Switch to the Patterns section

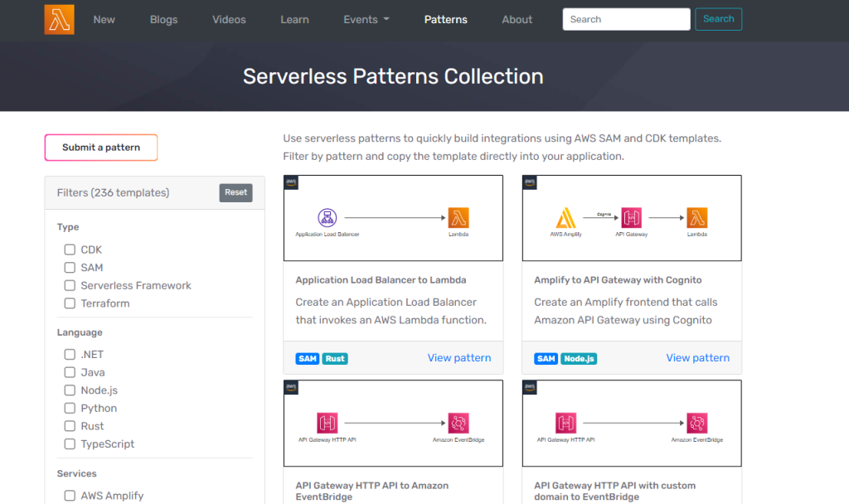pyautogui.click(x=445, y=19)
